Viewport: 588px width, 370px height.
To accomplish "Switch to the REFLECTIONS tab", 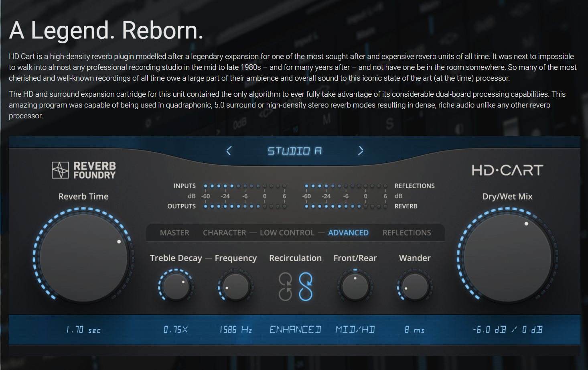I will (x=407, y=233).
